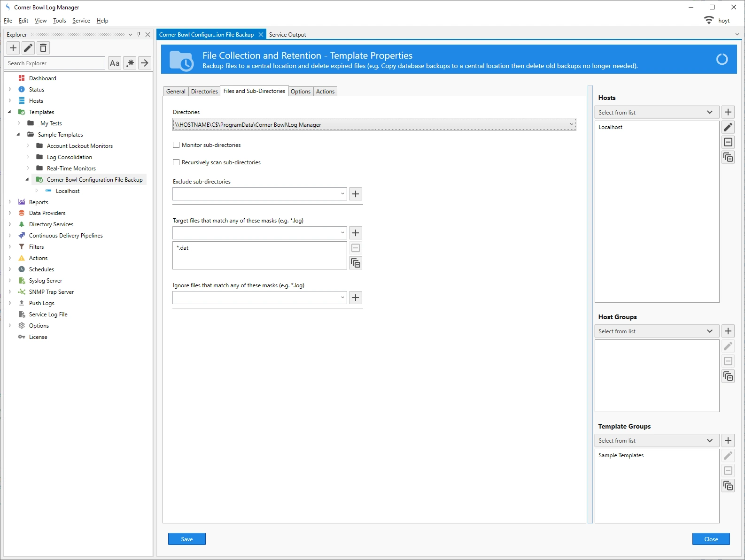745x560 pixels.
Task: Open the Directories path dropdown
Action: (x=571, y=125)
